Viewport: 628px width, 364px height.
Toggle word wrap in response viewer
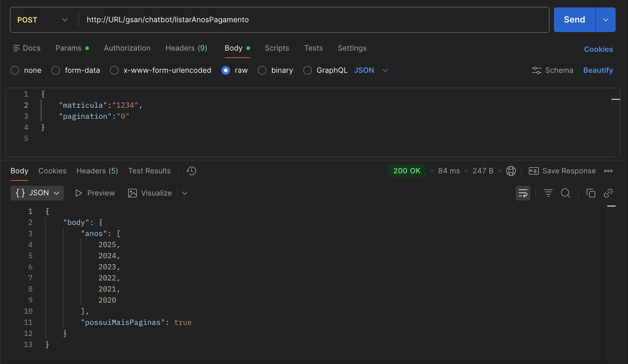click(x=523, y=193)
